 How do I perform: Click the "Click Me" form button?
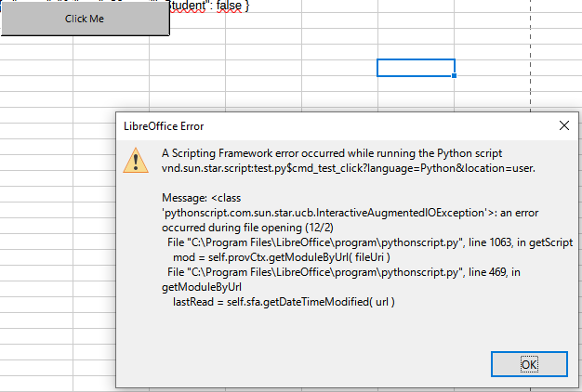(x=85, y=19)
